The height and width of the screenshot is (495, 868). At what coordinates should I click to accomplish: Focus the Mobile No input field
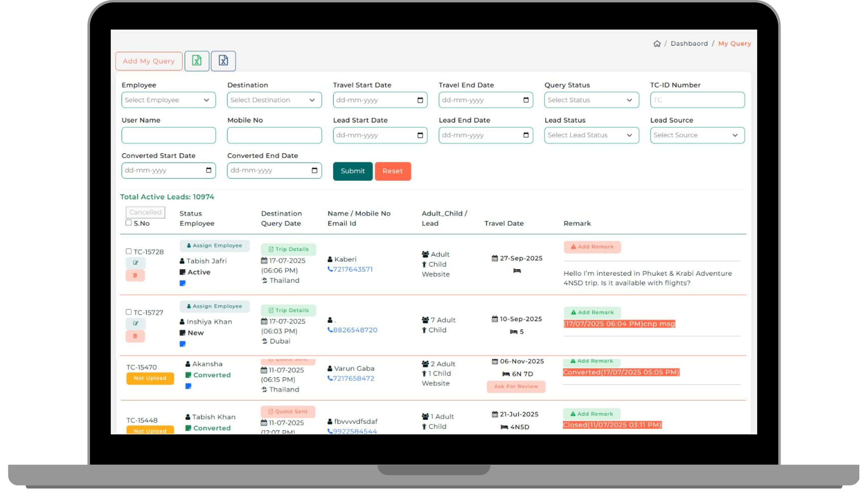pos(274,135)
